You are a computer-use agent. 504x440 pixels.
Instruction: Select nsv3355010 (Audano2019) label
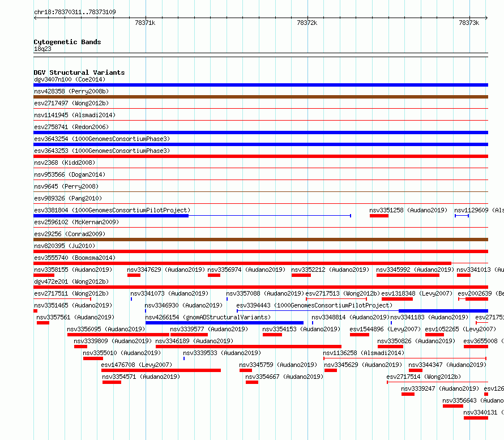pos(122,353)
